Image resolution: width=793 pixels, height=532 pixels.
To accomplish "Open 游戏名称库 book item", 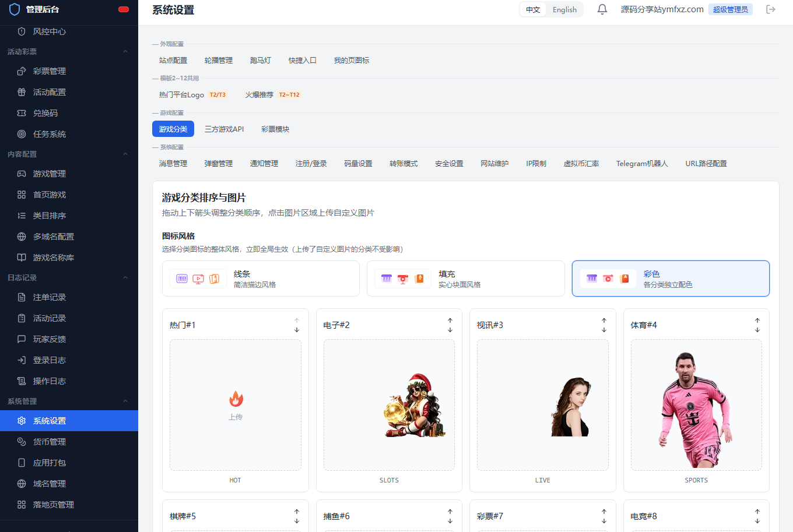I will (69, 258).
